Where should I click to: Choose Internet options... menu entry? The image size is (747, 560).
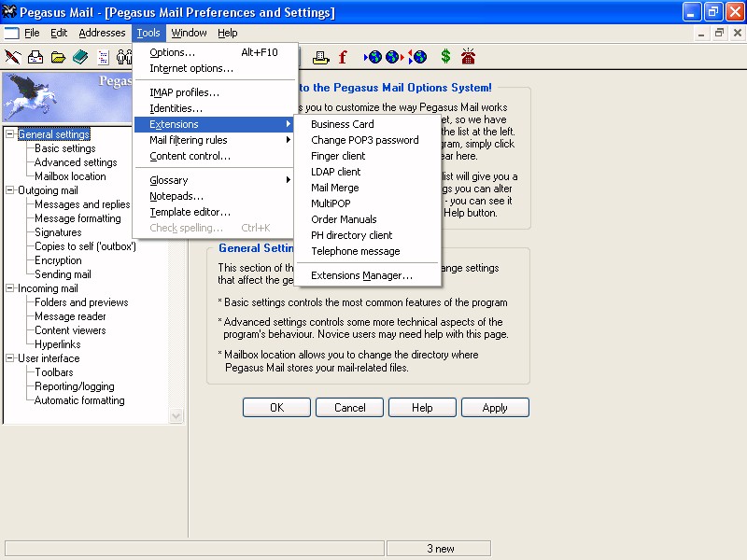[216, 68]
